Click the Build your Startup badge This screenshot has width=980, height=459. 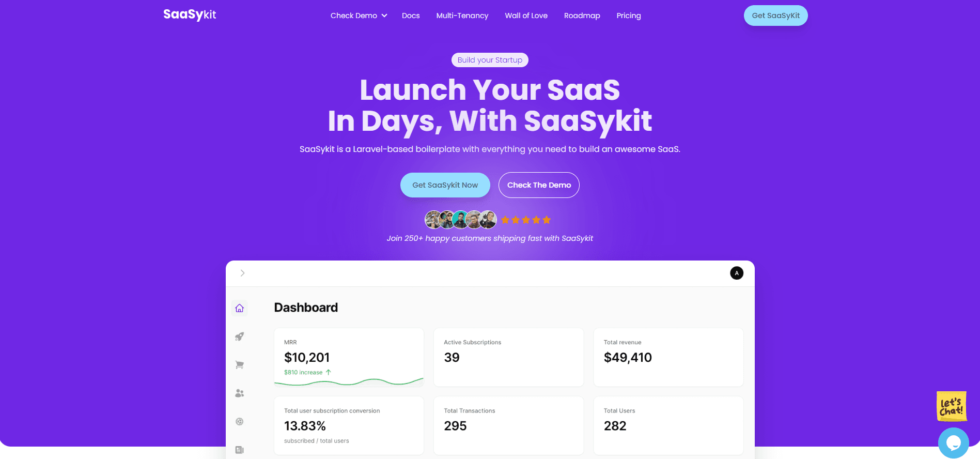click(x=490, y=60)
